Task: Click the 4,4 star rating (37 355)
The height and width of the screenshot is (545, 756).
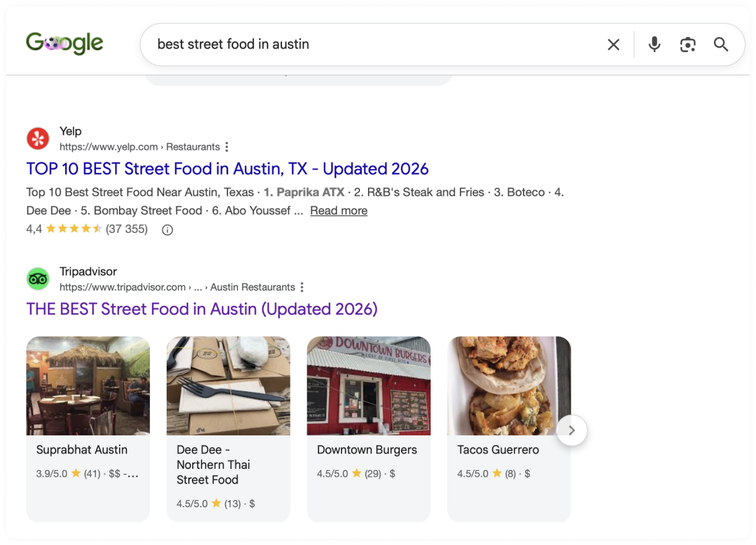Action: [87, 230]
